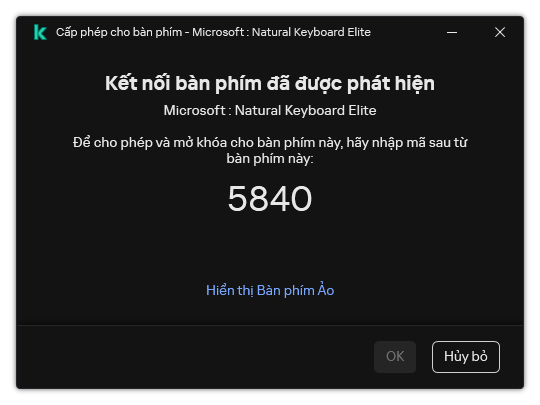Cancel with the Hủy bỏ button
Screen dimensions: 540x405
coord(466,357)
